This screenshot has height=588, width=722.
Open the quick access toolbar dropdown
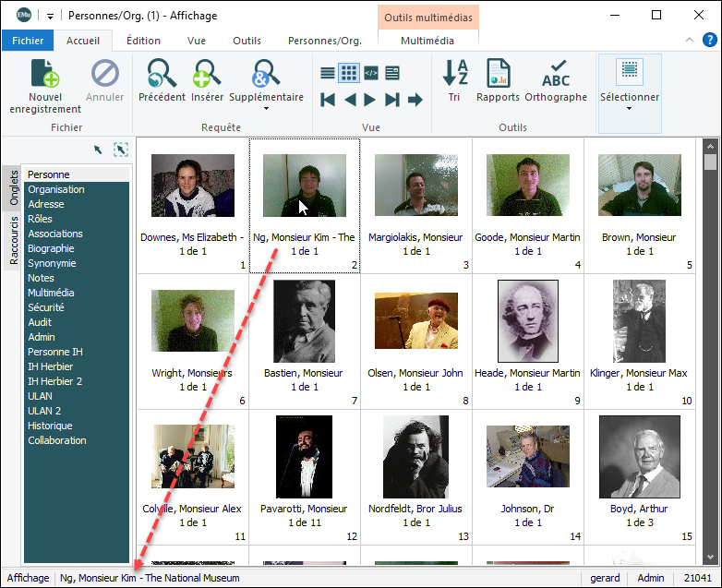49,15
